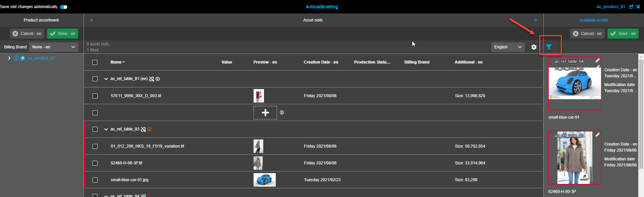Image resolution: width=644 pixels, height=197 pixels.
Task: Show orange info for as_ref_table_03
Action: click(150, 129)
